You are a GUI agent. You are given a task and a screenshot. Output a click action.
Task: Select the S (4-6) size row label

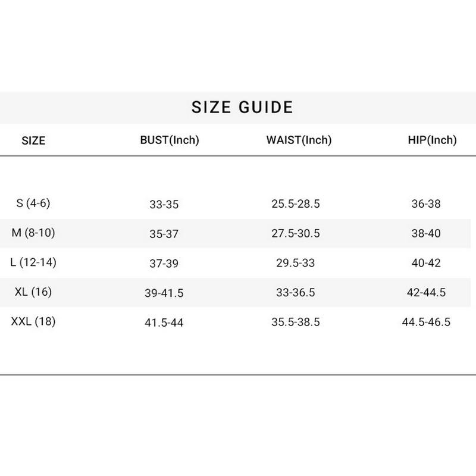pos(33,203)
